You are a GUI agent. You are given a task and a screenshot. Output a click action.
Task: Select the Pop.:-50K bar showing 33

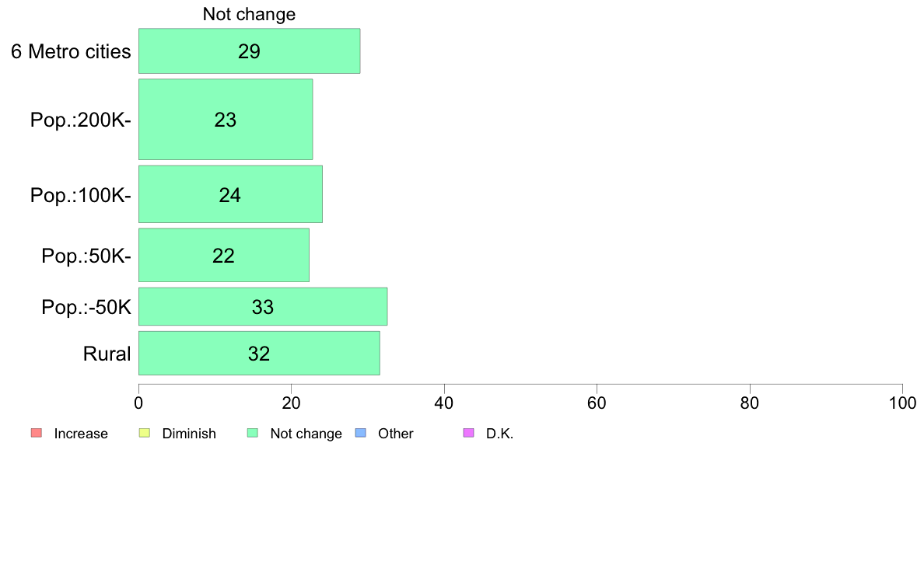coord(263,306)
